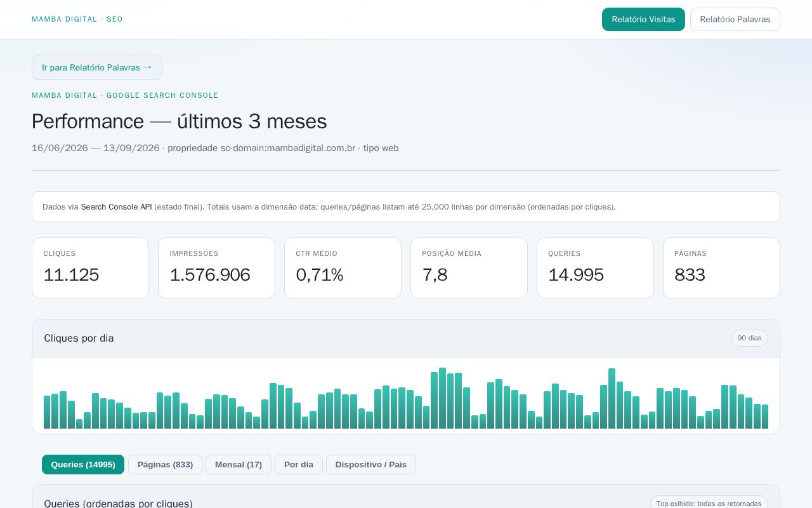The width and height of the screenshot is (812, 508).
Task: Click the Posição média value 7,8
Action: pyautogui.click(x=435, y=275)
